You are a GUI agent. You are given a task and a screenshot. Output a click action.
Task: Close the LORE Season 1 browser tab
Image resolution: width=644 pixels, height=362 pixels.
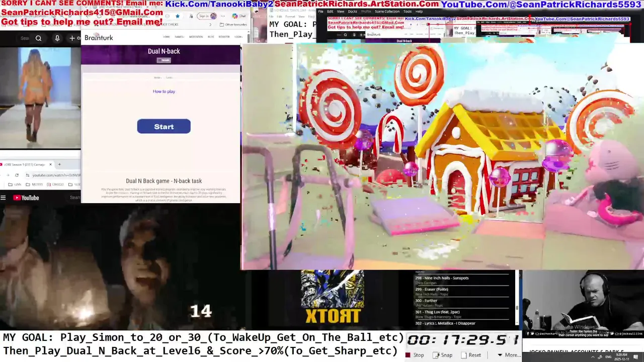coord(50,164)
